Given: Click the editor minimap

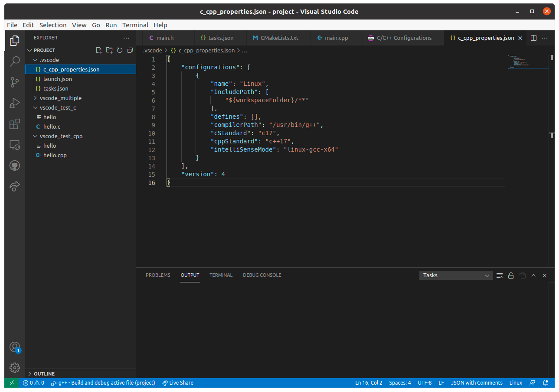Looking at the screenshot, I should tap(527, 62).
